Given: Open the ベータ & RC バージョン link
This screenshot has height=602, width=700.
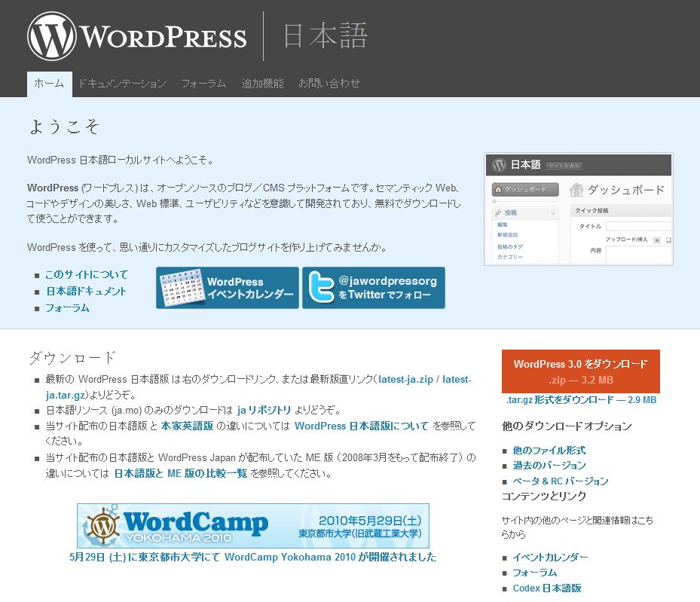Looking at the screenshot, I should click(x=558, y=480).
